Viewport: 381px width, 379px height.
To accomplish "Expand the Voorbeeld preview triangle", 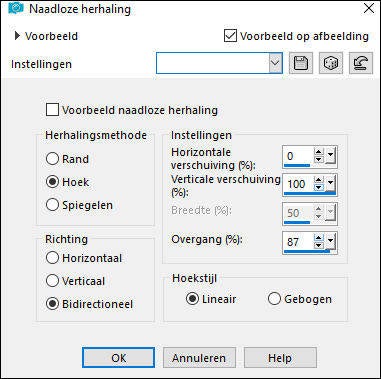I will coord(17,36).
